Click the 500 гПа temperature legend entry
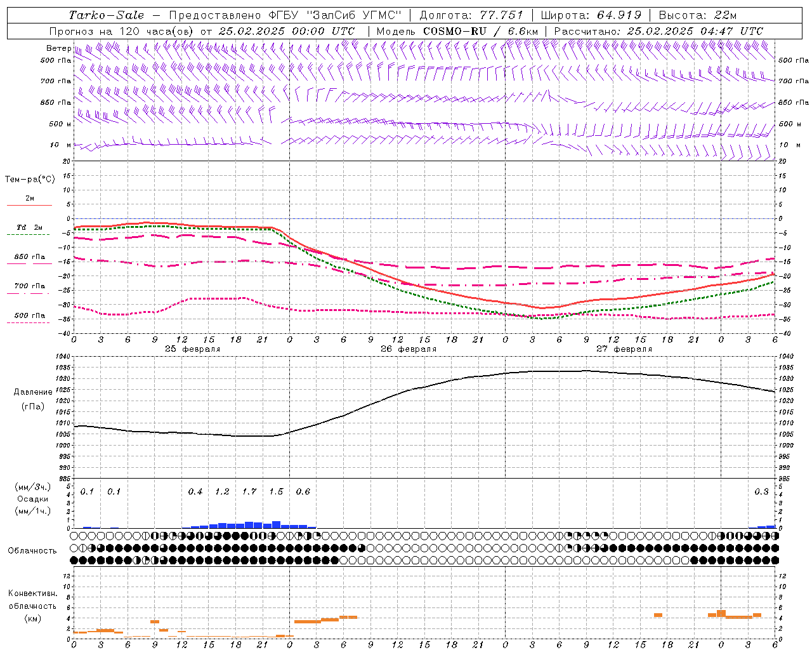Screen dimensions: 812x650 (29, 315)
